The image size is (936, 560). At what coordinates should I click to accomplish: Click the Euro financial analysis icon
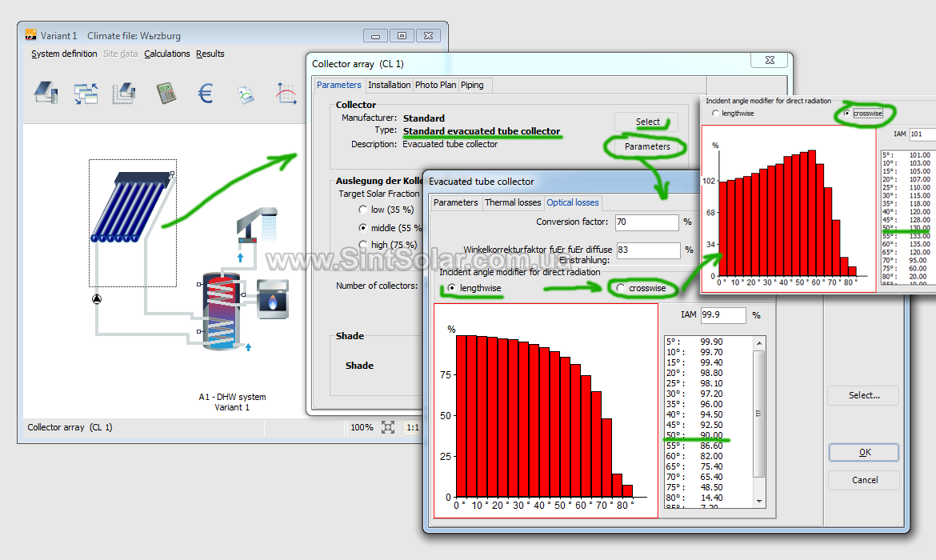(206, 94)
